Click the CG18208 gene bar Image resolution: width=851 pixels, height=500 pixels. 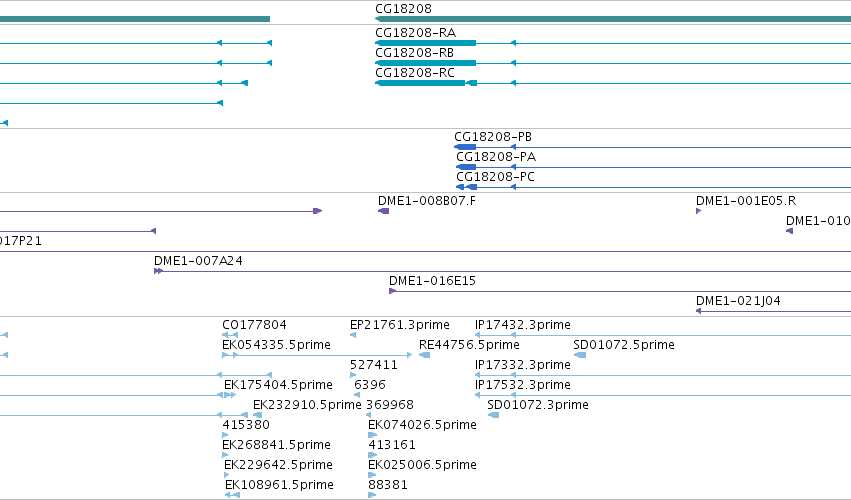(x=613, y=20)
